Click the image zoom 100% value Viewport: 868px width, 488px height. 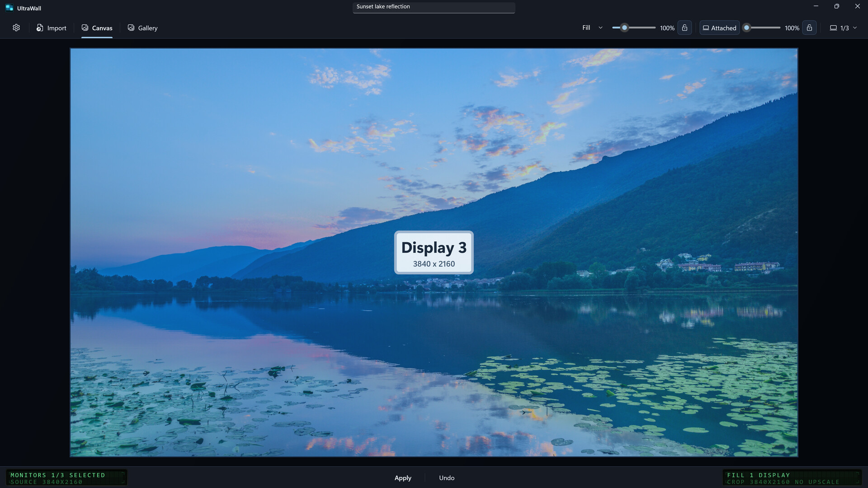pyautogui.click(x=667, y=28)
